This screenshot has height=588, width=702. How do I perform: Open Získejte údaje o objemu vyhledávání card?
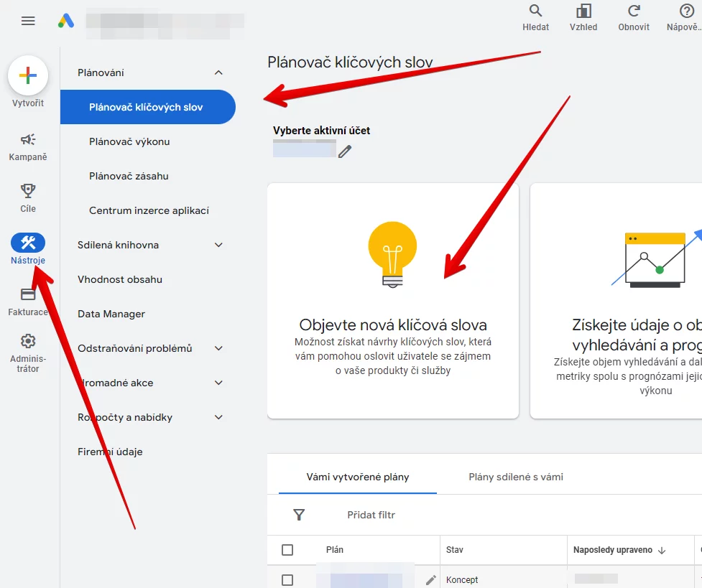click(616, 301)
